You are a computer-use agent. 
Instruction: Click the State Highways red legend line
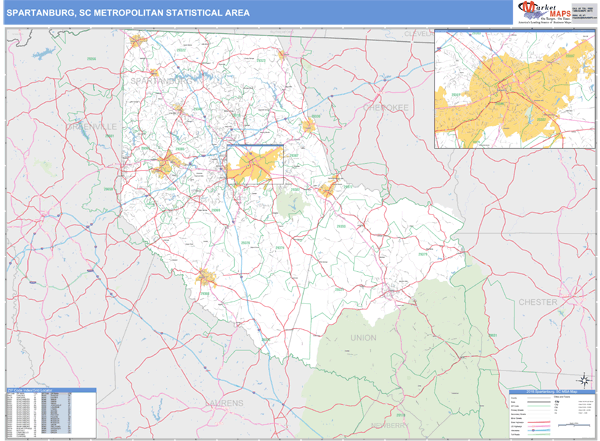click(x=539, y=422)
